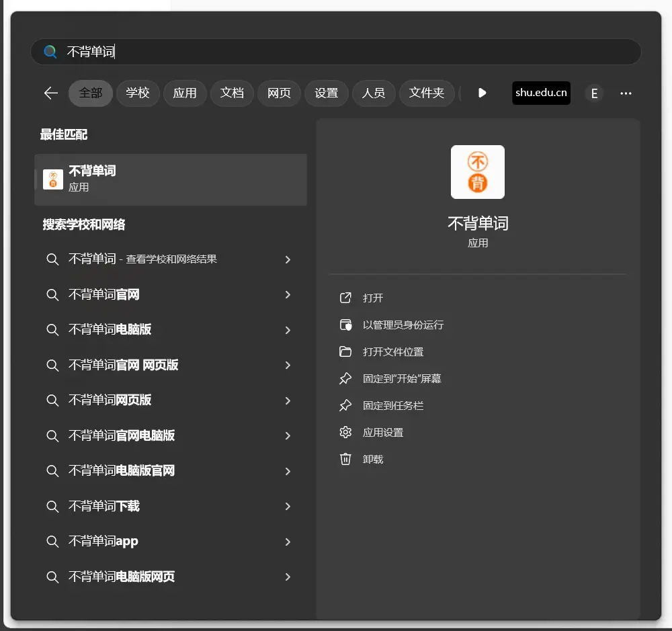Select the 不背单词官网 suggestion
The height and width of the screenshot is (631, 672).
[170, 294]
